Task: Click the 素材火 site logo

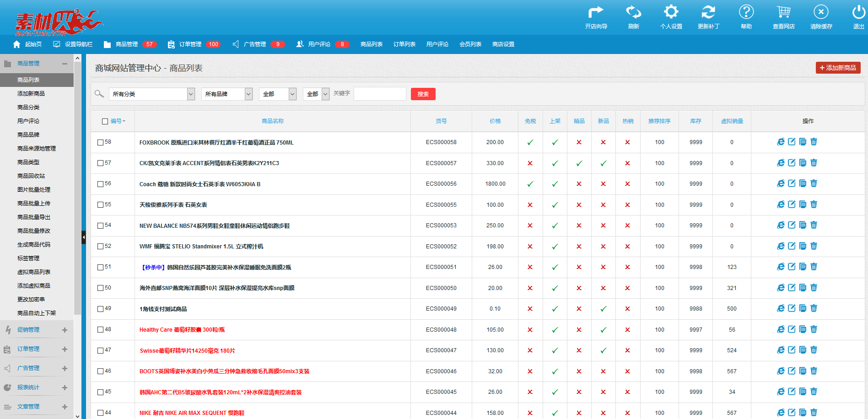Action: pyautogui.click(x=59, y=23)
